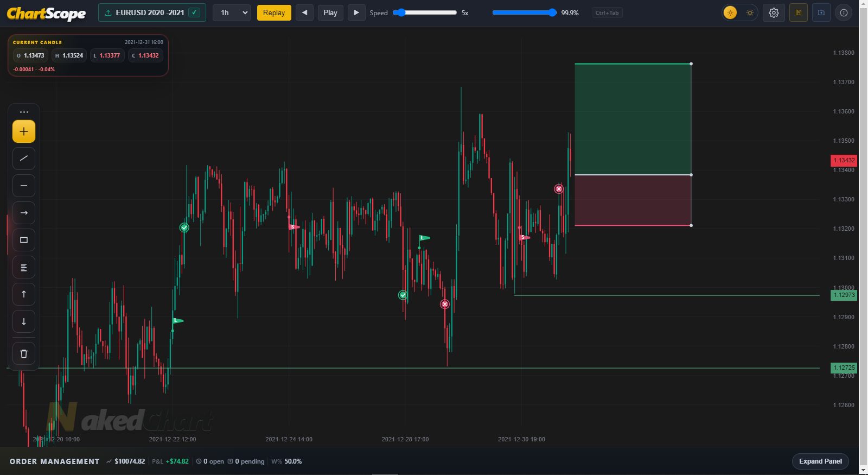Click the green check marker near 1.13200
This screenshot has width=868, height=475.
point(184,227)
